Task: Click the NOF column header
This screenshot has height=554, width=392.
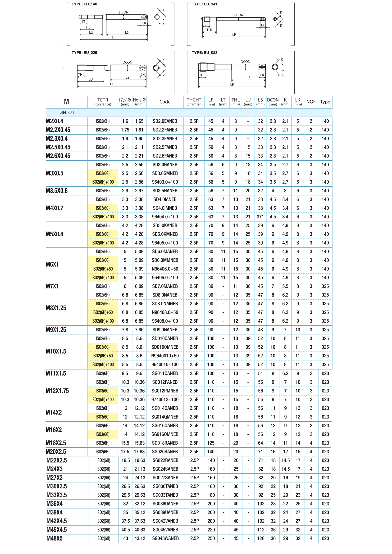Action: click(311, 102)
